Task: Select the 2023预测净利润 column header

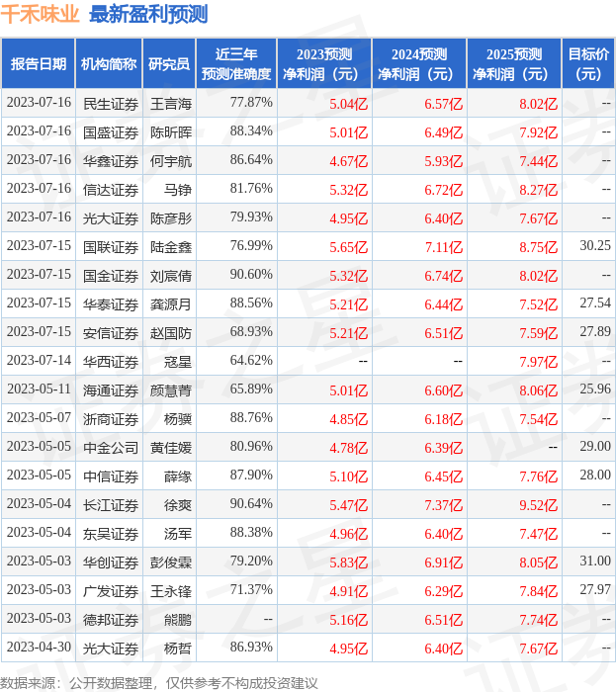Action: [x=324, y=63]
